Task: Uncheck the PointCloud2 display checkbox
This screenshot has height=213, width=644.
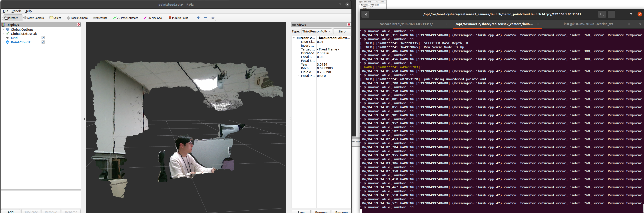Action: click(x=43, y=42)
